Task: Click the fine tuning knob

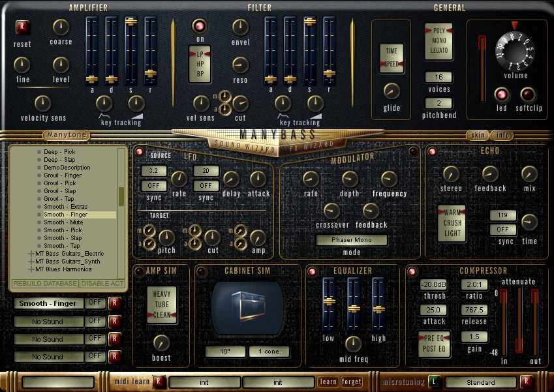Action: (x=22, y=65)
